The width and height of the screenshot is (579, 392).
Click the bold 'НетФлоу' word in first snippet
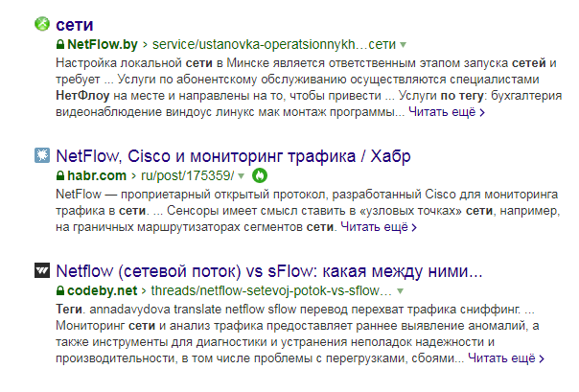[82, 96]
